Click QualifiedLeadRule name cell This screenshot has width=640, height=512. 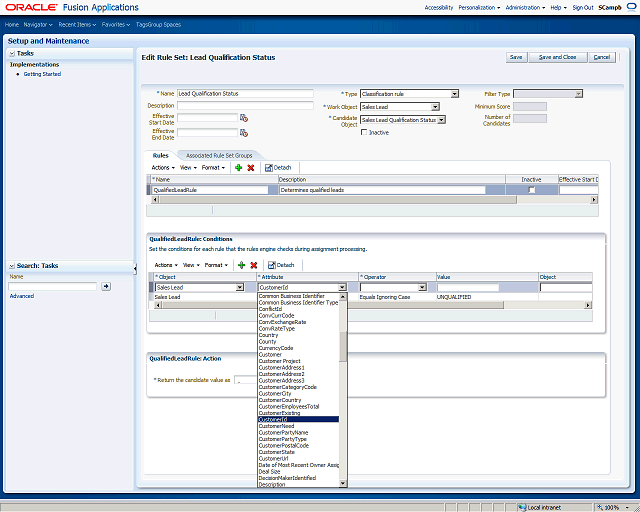click(210, 190)
